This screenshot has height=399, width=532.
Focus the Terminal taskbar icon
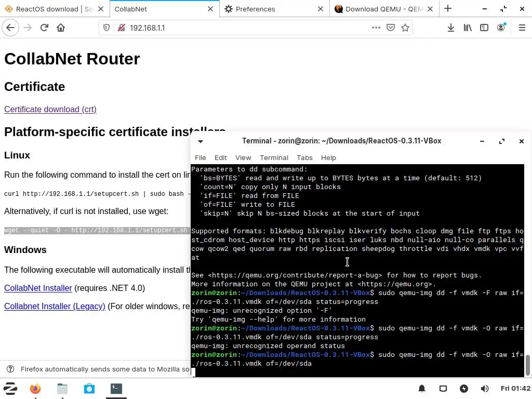[116, 389]
